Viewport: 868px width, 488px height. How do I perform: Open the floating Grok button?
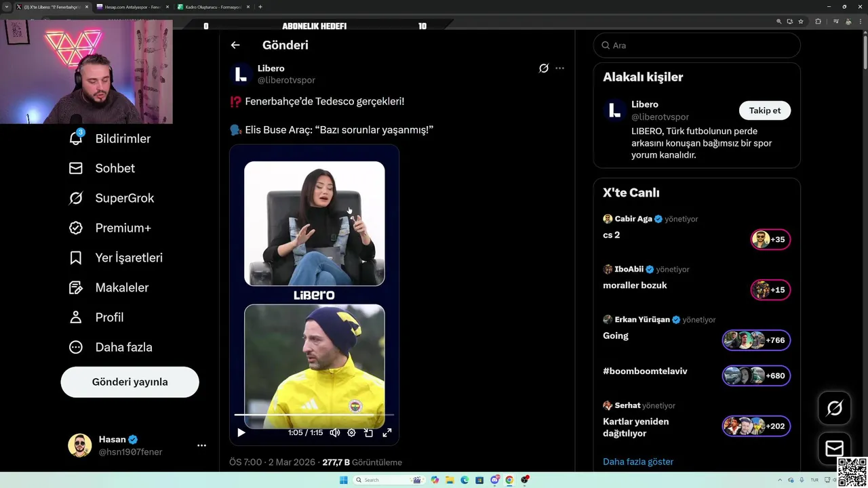834,408
